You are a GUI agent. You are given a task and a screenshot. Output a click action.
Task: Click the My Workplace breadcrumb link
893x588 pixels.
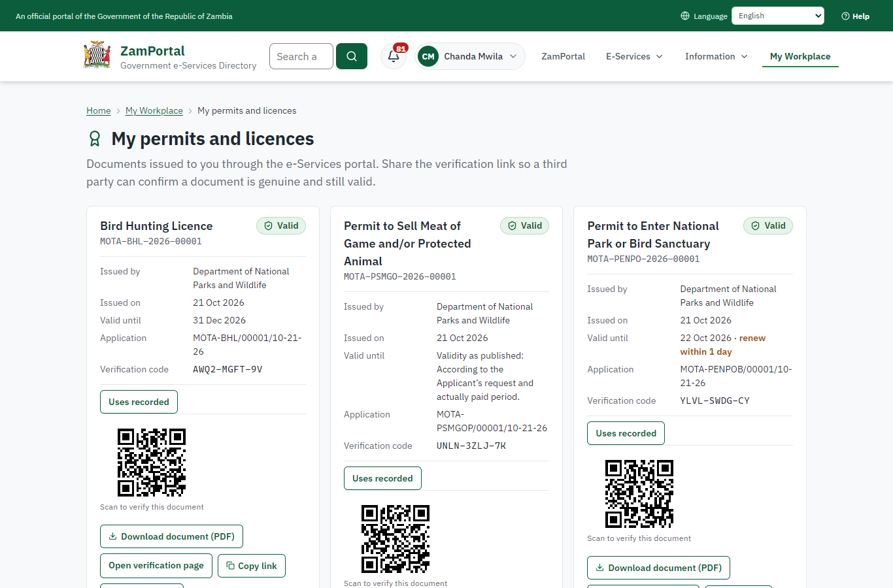pos(154,110)
